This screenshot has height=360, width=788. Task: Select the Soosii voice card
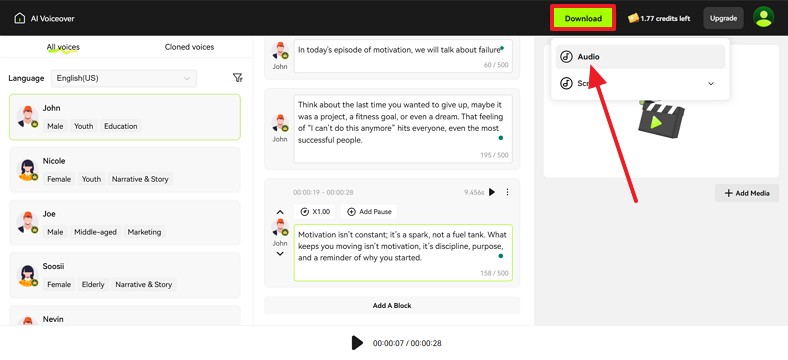125,276
